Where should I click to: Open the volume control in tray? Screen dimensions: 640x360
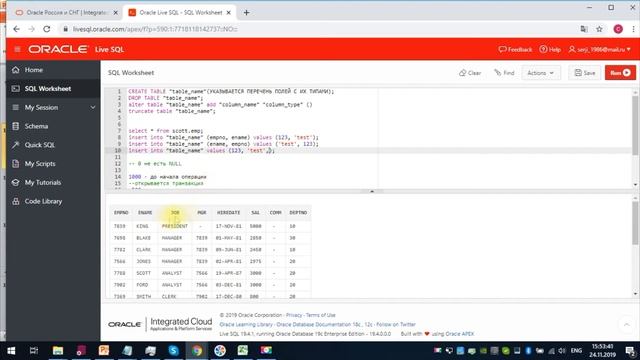[x=562, y=351]
